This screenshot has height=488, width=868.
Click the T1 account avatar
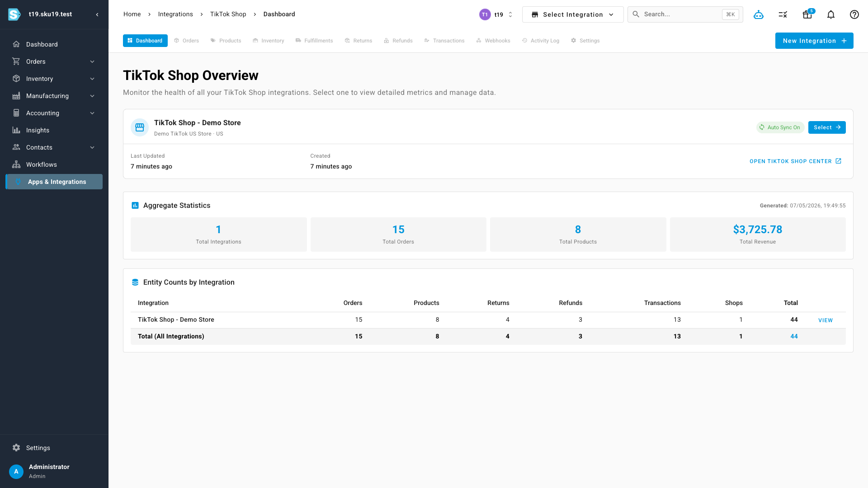point(485,14)
